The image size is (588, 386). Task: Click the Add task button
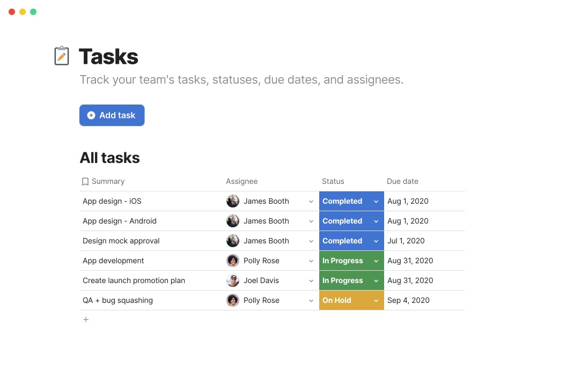112,115
